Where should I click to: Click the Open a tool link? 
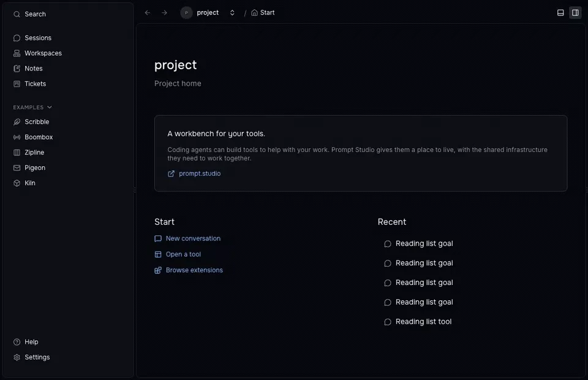(178, 254)
